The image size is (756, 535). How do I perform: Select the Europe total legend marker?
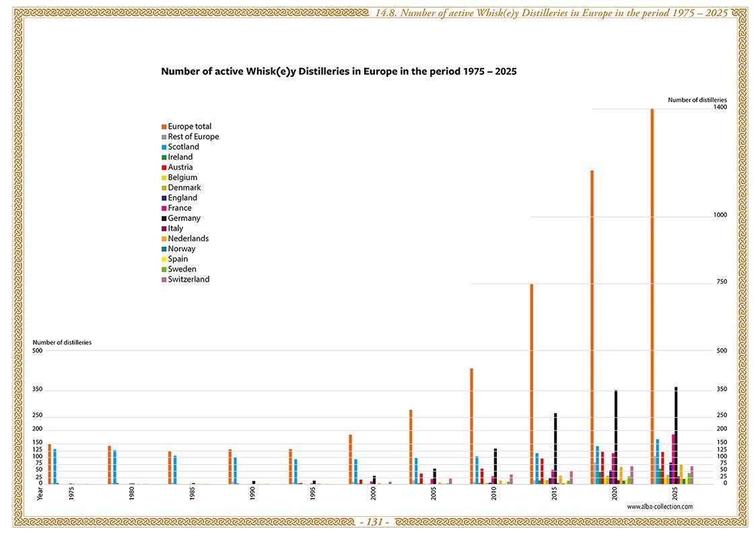pyautogui.click(x=164, y=126)
